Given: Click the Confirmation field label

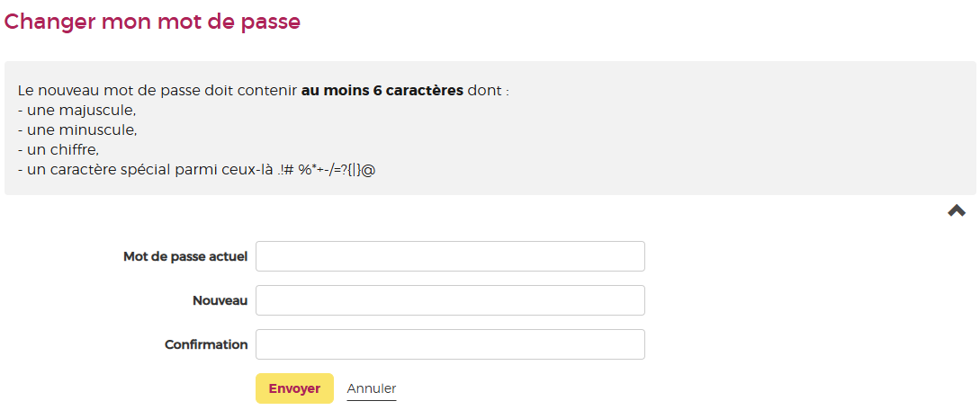Looking at the screenshot, I should tap(206, 344).
